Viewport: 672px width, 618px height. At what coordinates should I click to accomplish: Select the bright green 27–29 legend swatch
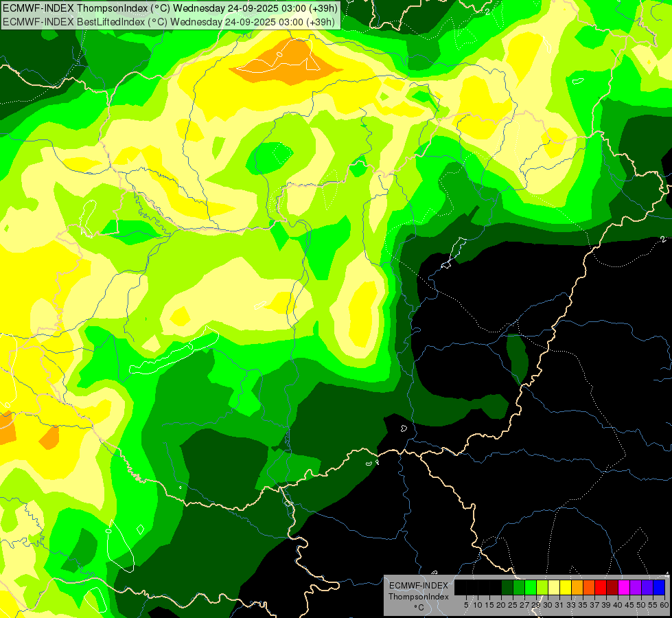point(531,587)
